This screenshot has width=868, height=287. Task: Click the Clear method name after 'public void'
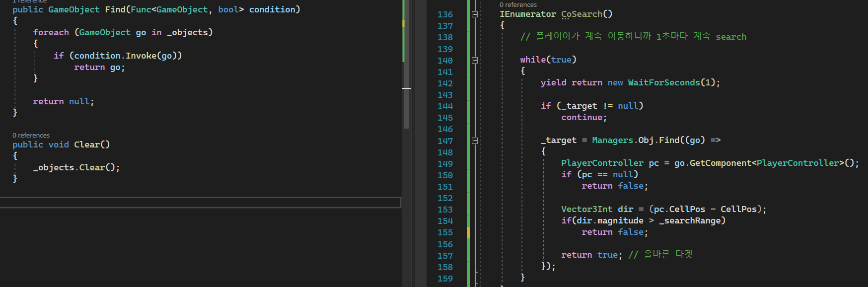point(87,144)
